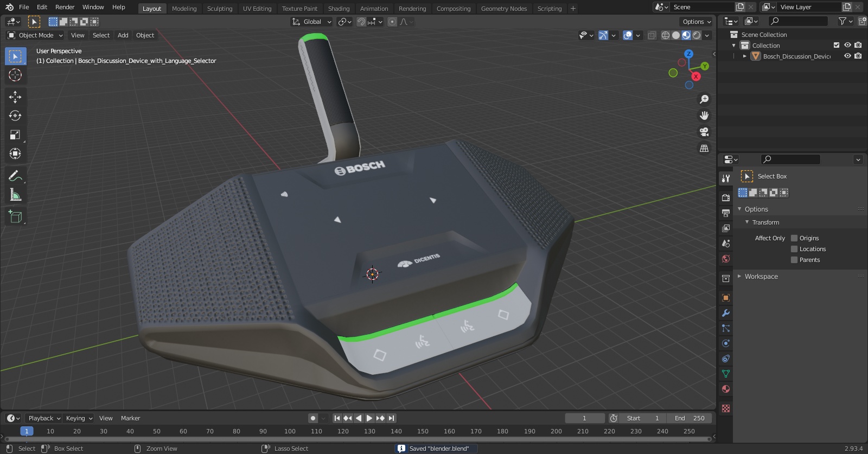Toggle Collection exclude checkbox in outliner
868x454 pixels.
[837, 45]
